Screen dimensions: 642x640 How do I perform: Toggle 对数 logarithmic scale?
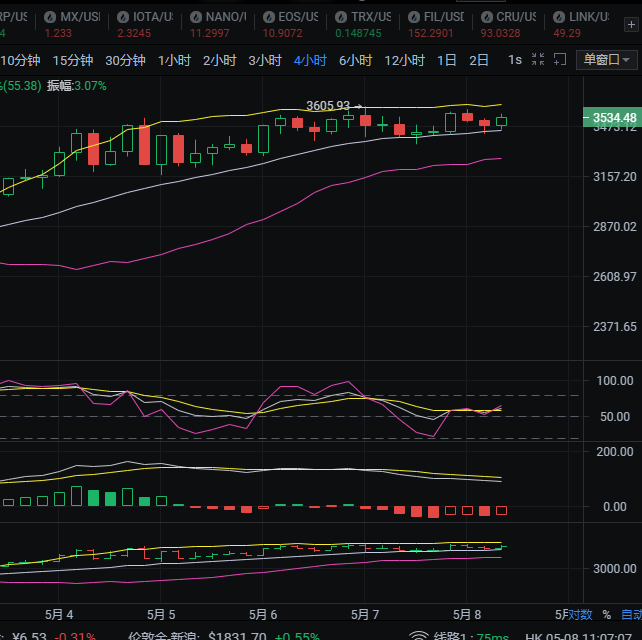click(580, 614)
